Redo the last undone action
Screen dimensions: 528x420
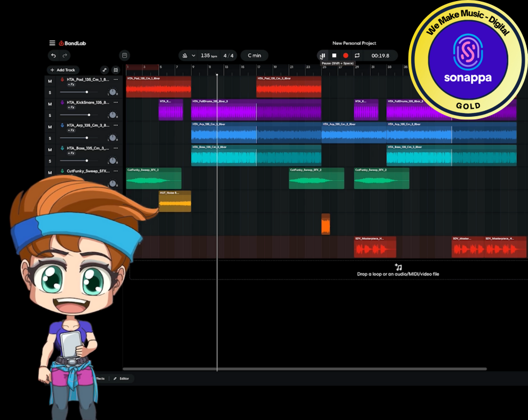[65, 55]
